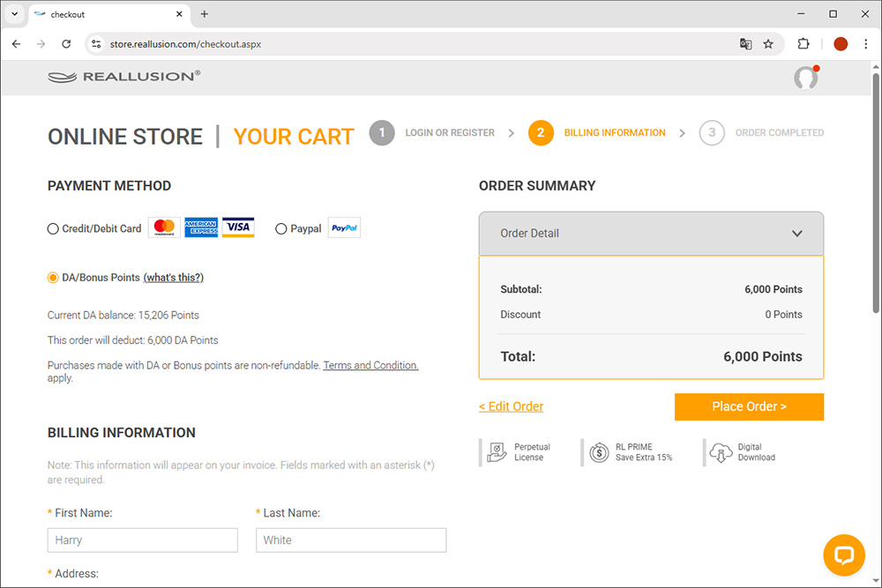This screenshot has height=588, width=882.
Task: Click the RL PRIME savings icon
Action: [x=600, y=452]
